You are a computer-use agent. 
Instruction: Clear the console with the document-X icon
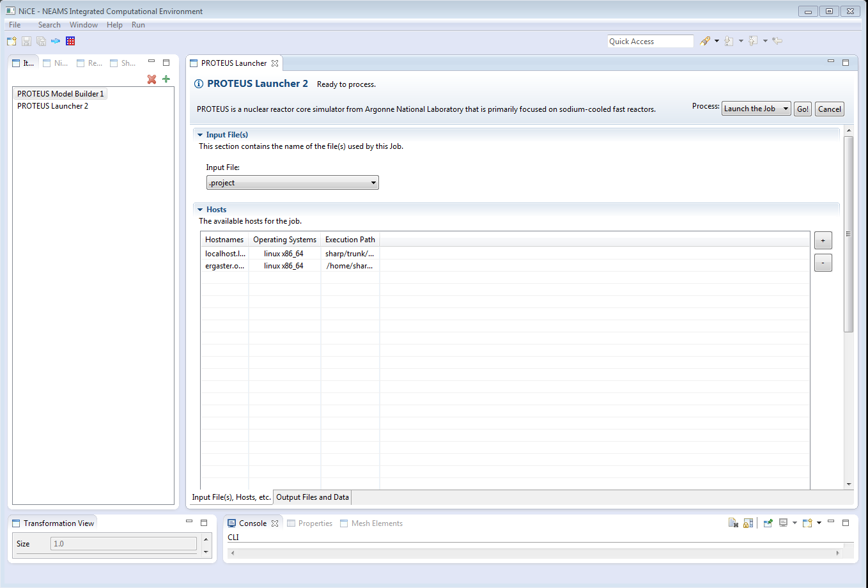[x=733, y=523]
